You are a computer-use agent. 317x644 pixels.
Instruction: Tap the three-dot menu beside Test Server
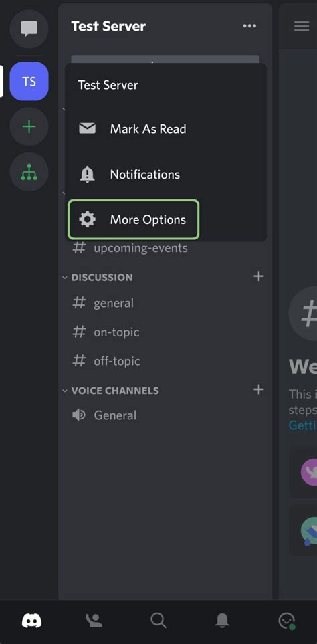tap(249, 26)
